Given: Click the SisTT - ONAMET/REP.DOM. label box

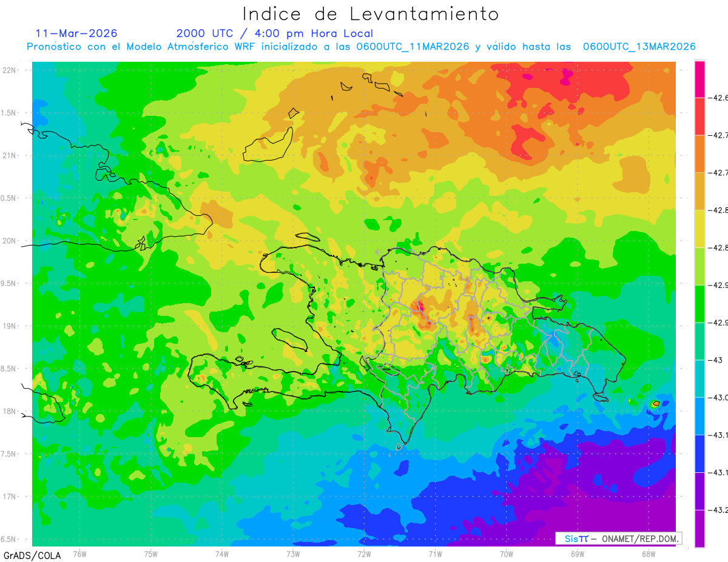Looking at the screenshot, I should [x=618, y=538].
